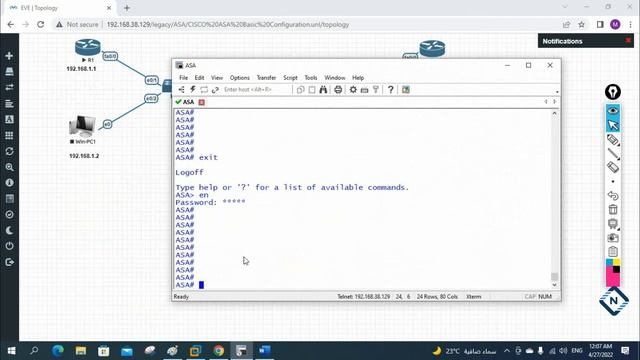Viewport: 640px width, 360px height.
Task: Click EVE sidebar Status info icon
Action: pos(9,183)
